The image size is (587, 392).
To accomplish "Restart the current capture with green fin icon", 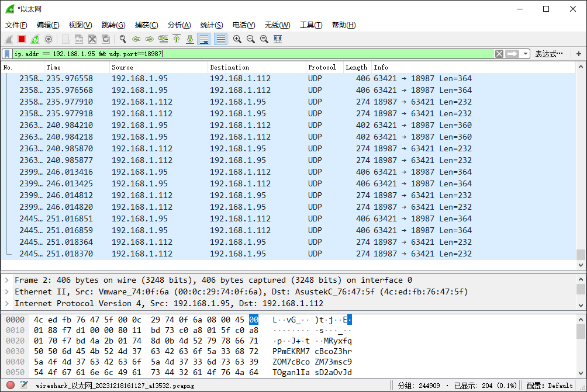I will tap(35, 39).
